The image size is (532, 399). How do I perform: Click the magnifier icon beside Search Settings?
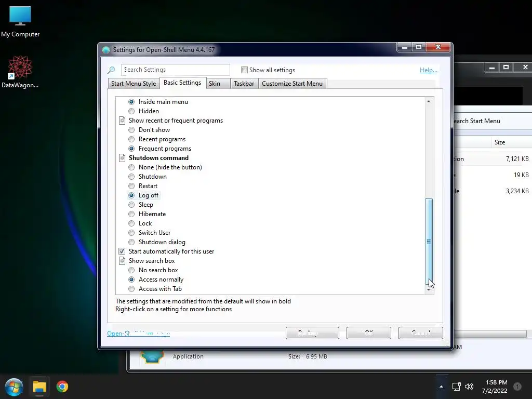click(111, 70)
